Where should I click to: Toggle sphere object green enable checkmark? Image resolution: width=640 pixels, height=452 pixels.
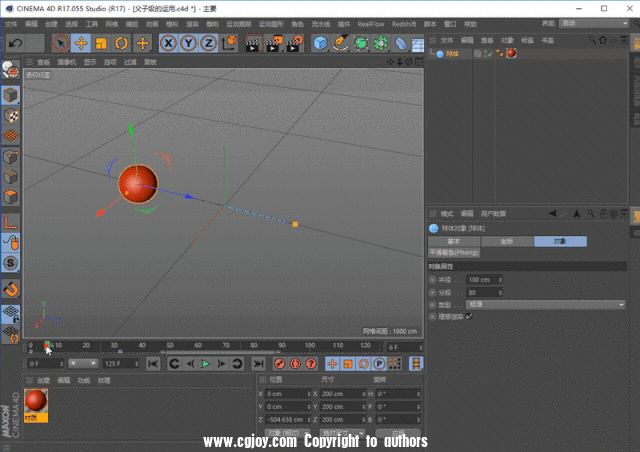point(490,53)
